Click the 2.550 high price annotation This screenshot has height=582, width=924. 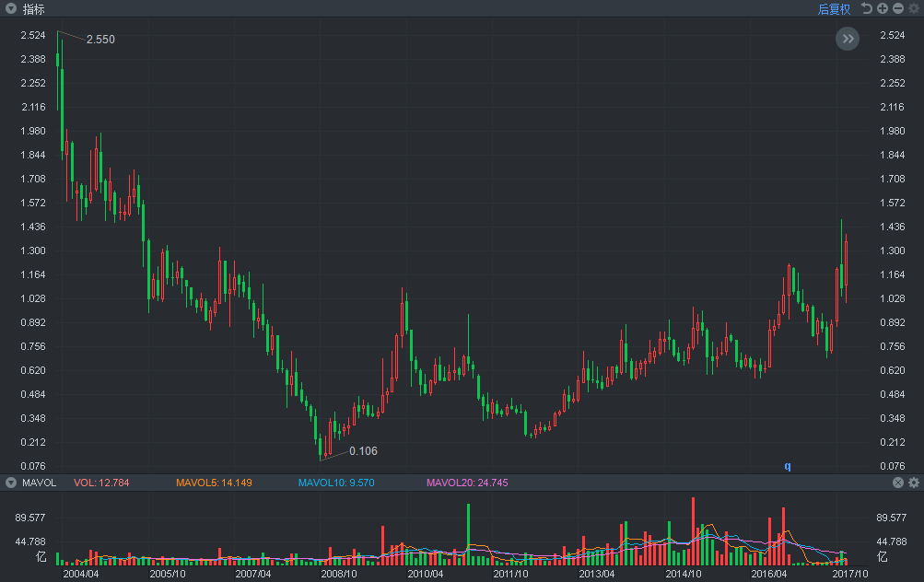click(100, 40)
